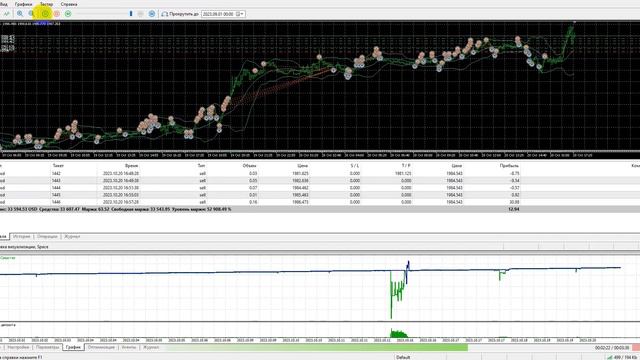This screenshot has width=640, height=360.
Task: Click the S / L column header
Action: (355, 166)
